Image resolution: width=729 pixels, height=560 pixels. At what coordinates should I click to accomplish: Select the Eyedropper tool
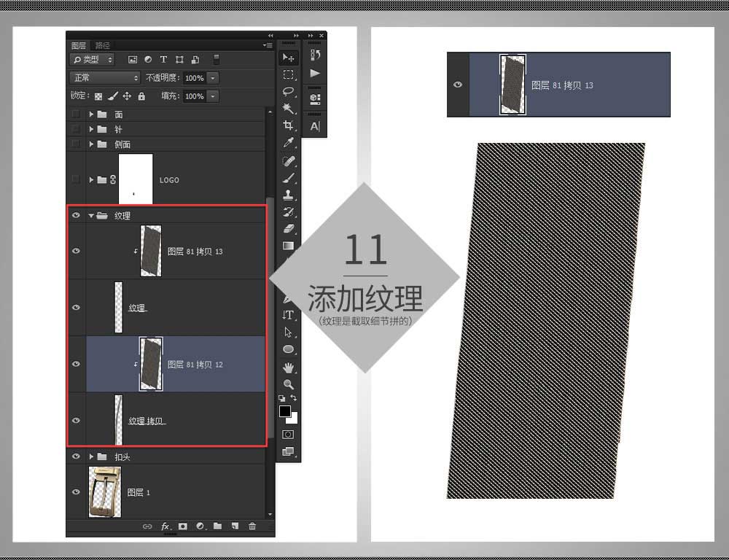click(288, 143)
